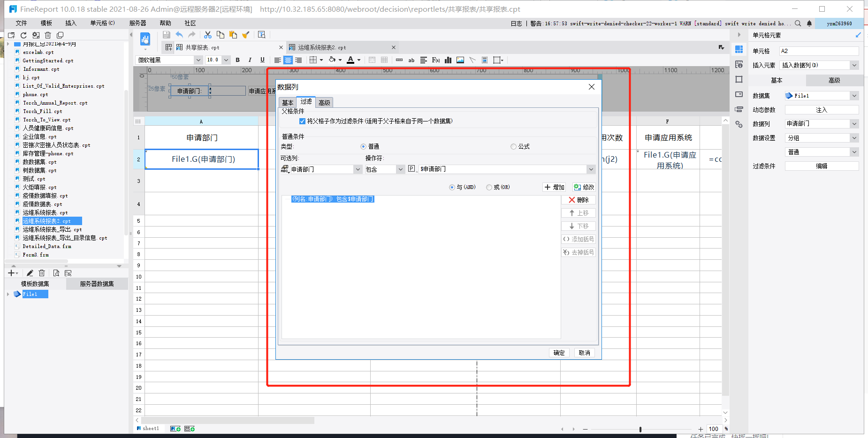This screenshot has width=868, height=438.
Task: Edit the dataset with the pencil icon
Action: (30, 273)
